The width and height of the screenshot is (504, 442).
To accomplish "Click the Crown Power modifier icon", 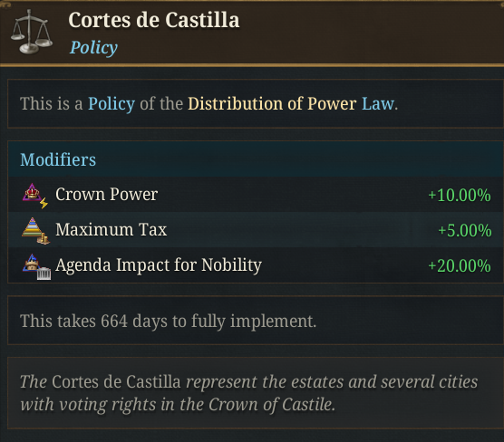I will [x=35, y=196].
